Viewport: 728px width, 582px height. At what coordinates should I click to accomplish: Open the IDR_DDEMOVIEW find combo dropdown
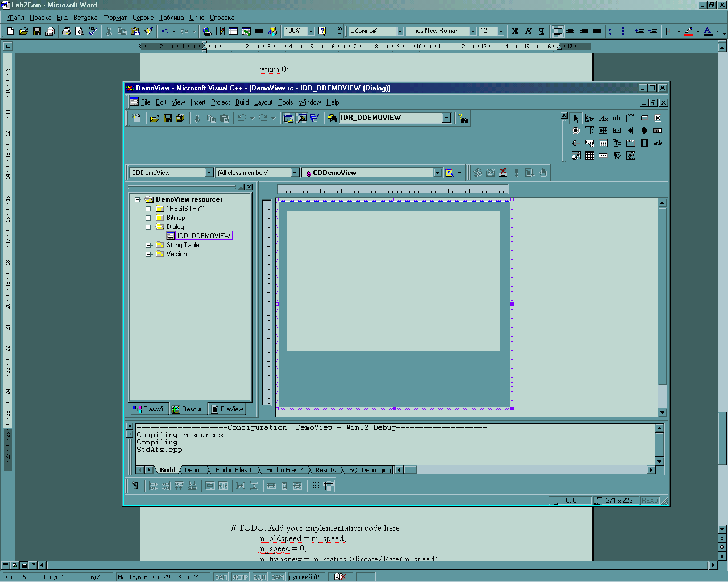click(446, 118)
